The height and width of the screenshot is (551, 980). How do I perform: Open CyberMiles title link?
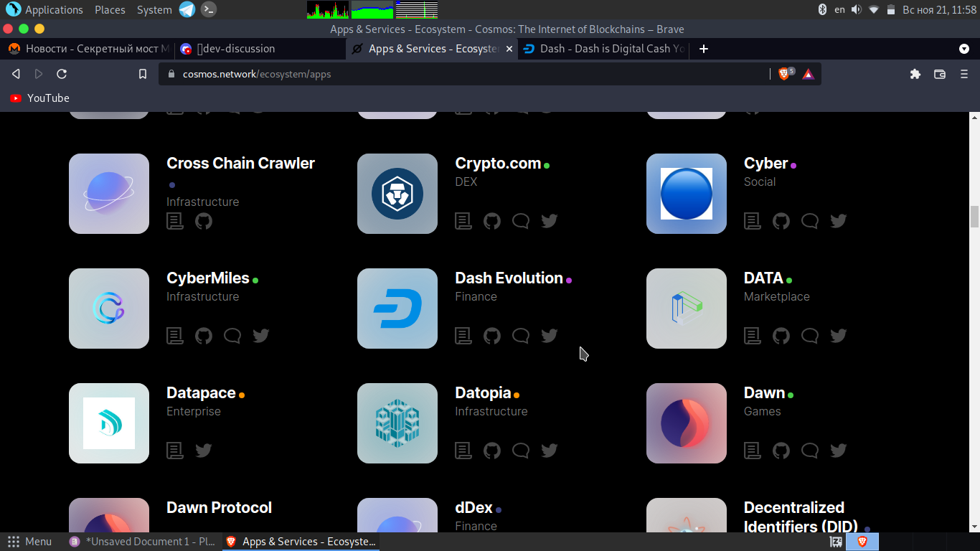tap(208, 278)
